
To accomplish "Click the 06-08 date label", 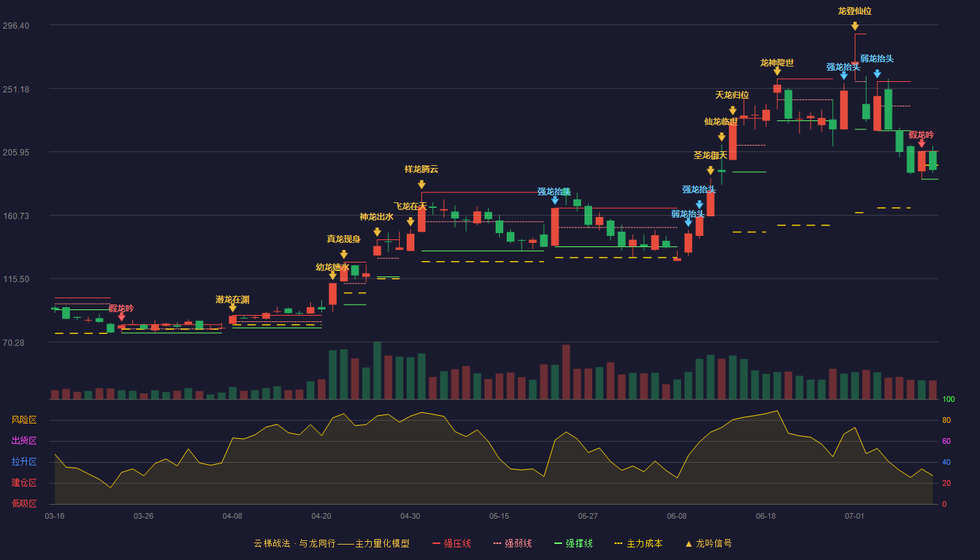I will [677, 516].
